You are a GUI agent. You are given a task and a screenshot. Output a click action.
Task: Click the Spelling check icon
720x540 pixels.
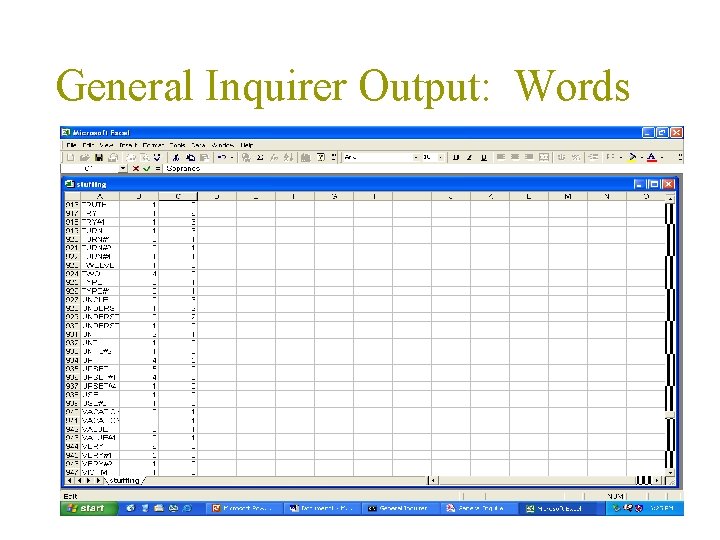click(x=158, y=158)
